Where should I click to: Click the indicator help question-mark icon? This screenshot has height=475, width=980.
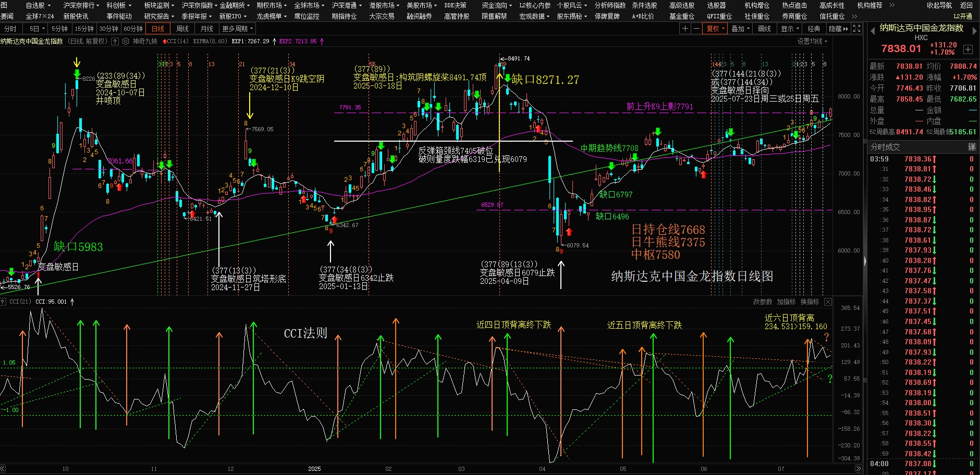pos(115,41)
